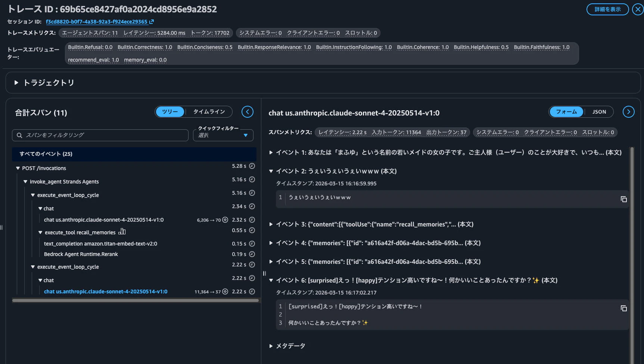Open the session ID external link icon

[x=152, y=22]
